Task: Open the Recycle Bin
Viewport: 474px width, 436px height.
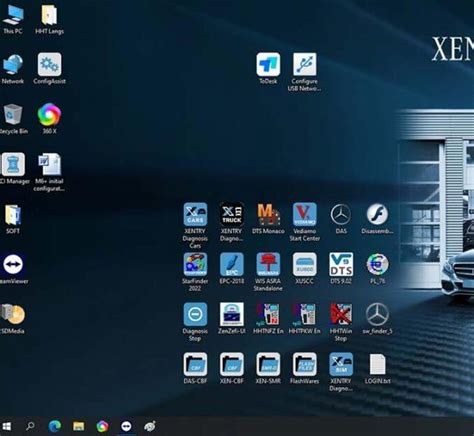Action: (x=13, y=119)
